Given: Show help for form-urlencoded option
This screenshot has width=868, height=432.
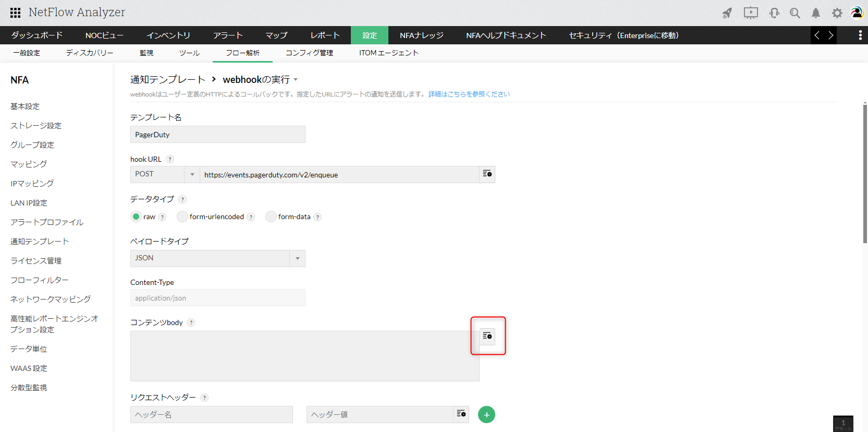Looking at the screenshot, I should [251, 217].
